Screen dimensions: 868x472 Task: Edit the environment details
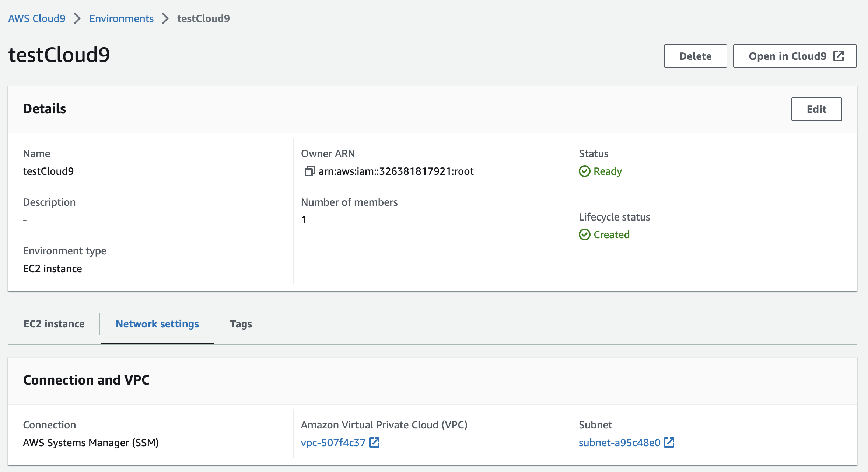[816, 109]
